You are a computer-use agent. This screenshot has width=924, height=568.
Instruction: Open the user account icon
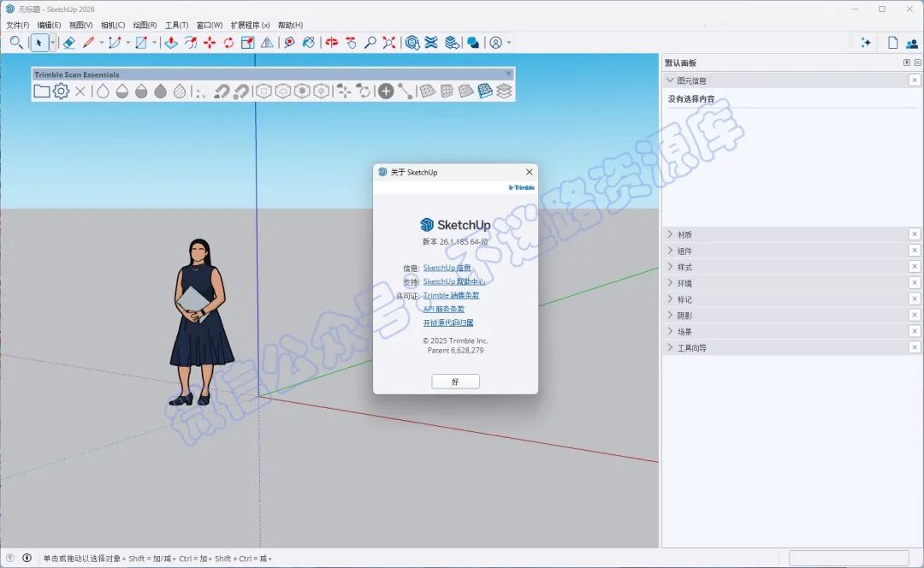tap(496, 43)
